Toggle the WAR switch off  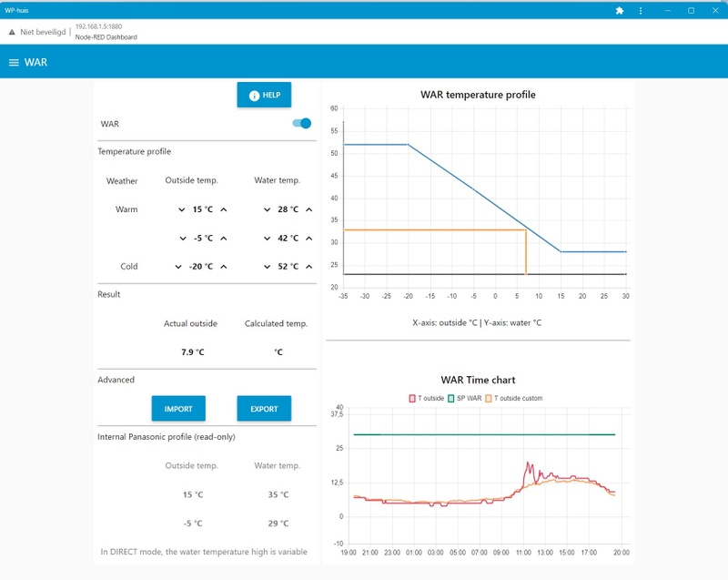[302, 123]
